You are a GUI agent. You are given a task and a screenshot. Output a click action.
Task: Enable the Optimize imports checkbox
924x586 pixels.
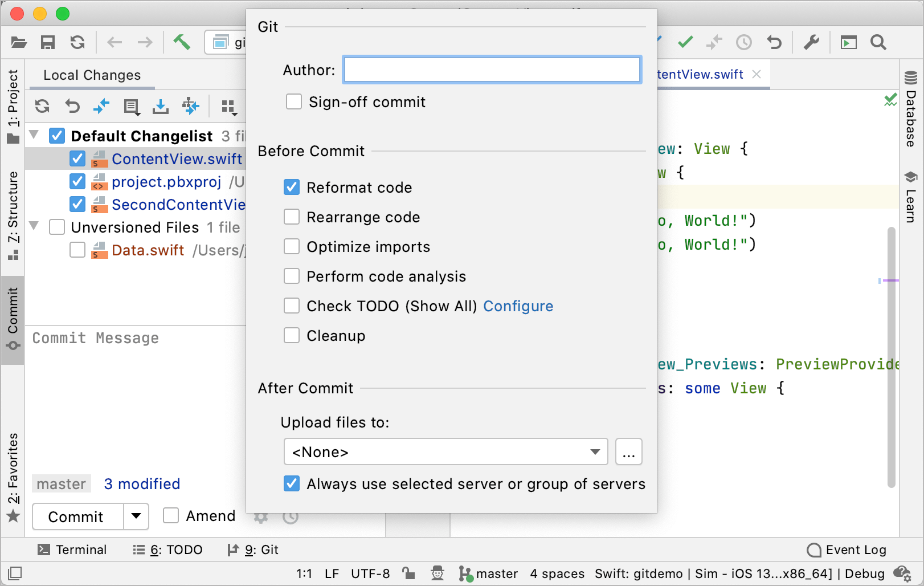point(292,247)
